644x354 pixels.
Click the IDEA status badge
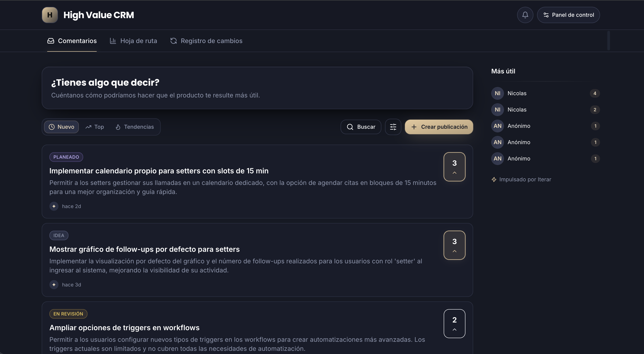(59, 235)
